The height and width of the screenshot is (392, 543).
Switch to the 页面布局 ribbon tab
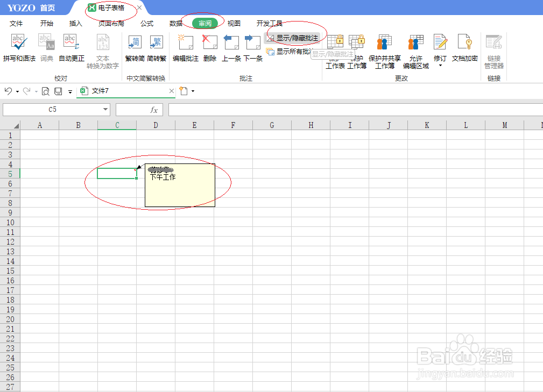pos(111,24)
